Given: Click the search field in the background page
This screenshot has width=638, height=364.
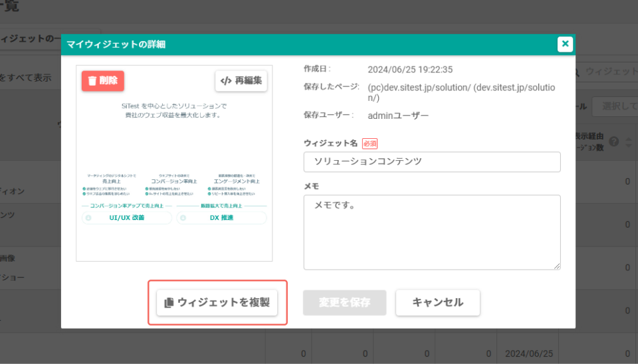Looking at the screenshot, I should [606, 72].
